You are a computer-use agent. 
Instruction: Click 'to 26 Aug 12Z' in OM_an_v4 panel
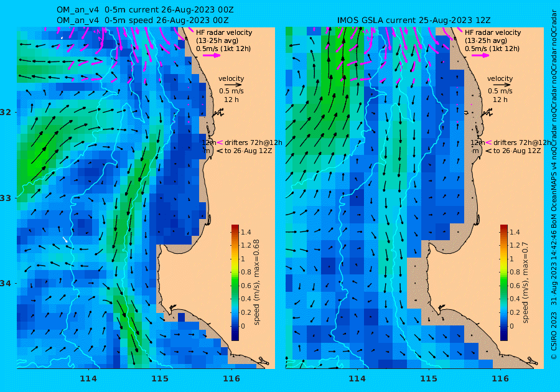[248, 151]
